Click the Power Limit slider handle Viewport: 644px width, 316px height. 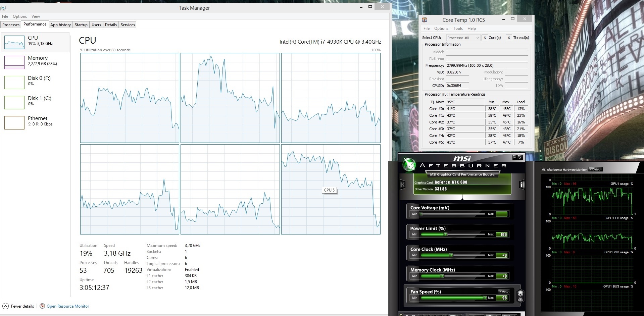pos(446,234)
